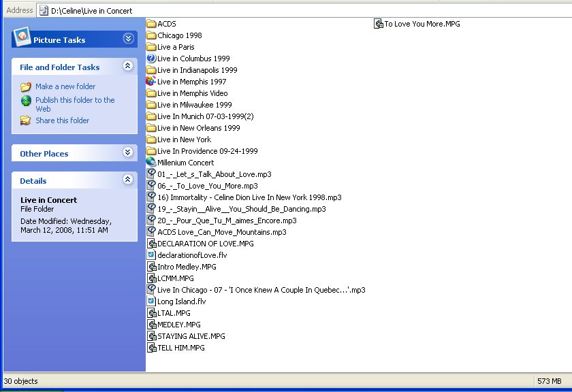This screenshot has width=572, height=392.
Task: Select the Live in Memphis Video folder icon
Action: pyautogui.click(x=151, y=93)
